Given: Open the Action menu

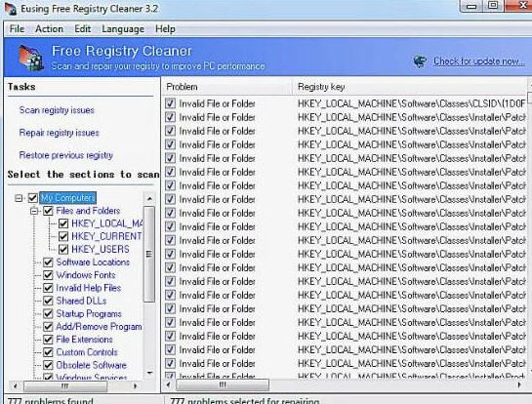Looking at the screenshot, I should pyautogui.click(x=49, y=29).
